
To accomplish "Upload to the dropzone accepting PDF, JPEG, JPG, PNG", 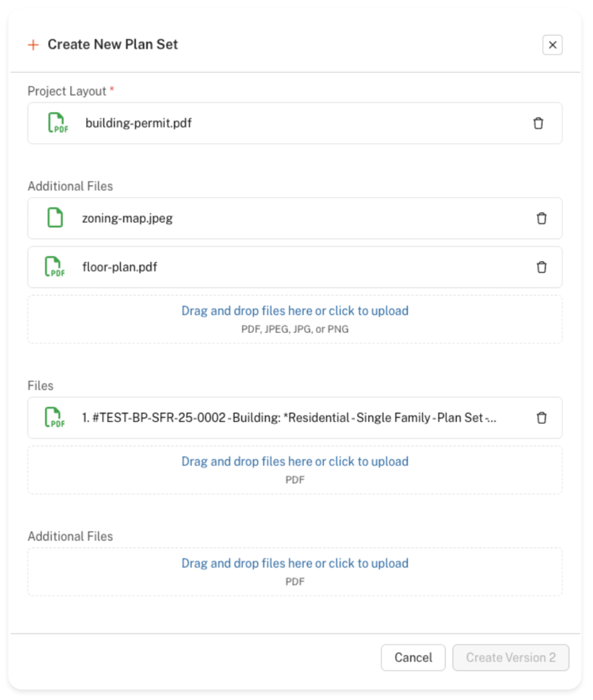I will (294, 319).
